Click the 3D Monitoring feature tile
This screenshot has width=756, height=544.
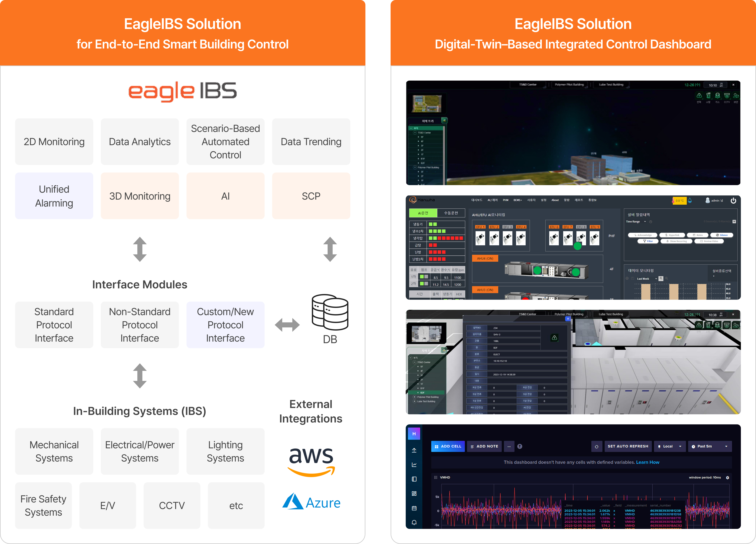tap(140, 196)
